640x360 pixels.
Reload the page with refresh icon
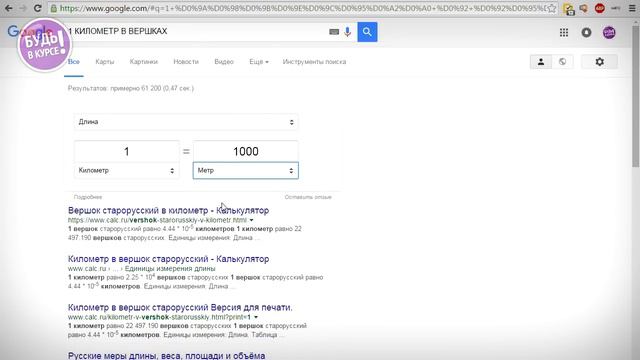[x=38, y=8]
